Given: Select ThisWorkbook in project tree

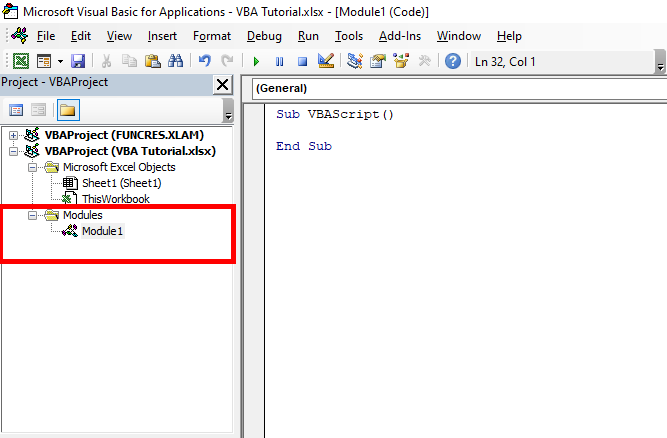Looking at the screenshot, I should point(116,199).
